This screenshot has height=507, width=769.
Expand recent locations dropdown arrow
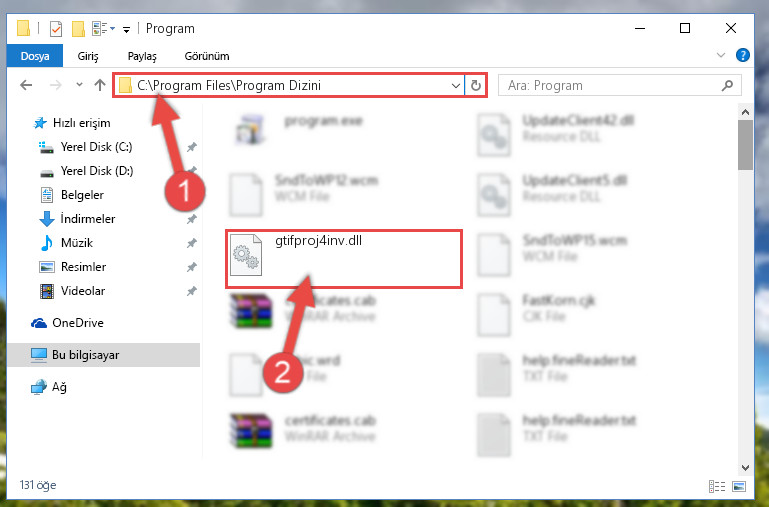pos(79,85)
